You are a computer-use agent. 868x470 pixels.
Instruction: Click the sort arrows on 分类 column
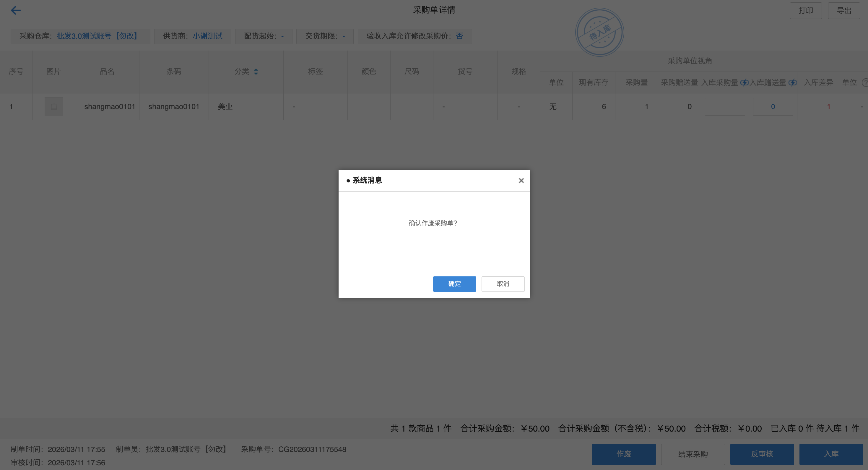click(256, 72)
